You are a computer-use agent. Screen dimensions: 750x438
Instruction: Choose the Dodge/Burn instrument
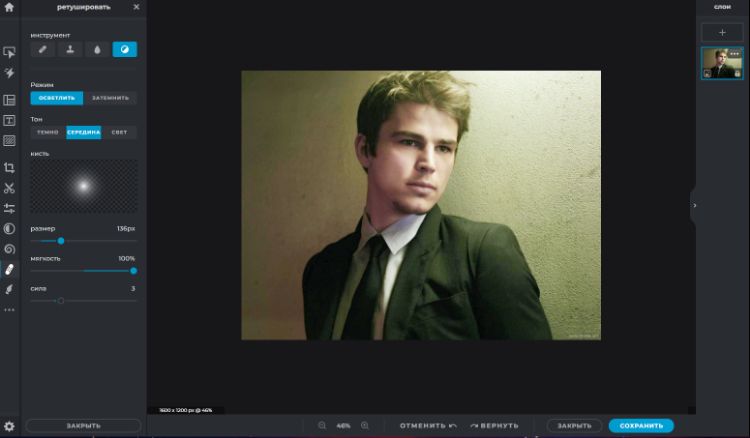point(124,49)
